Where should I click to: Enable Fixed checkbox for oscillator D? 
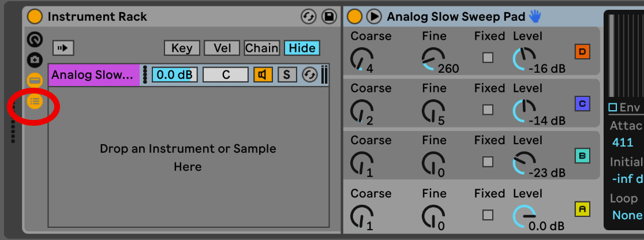click(x=488, y=58)
